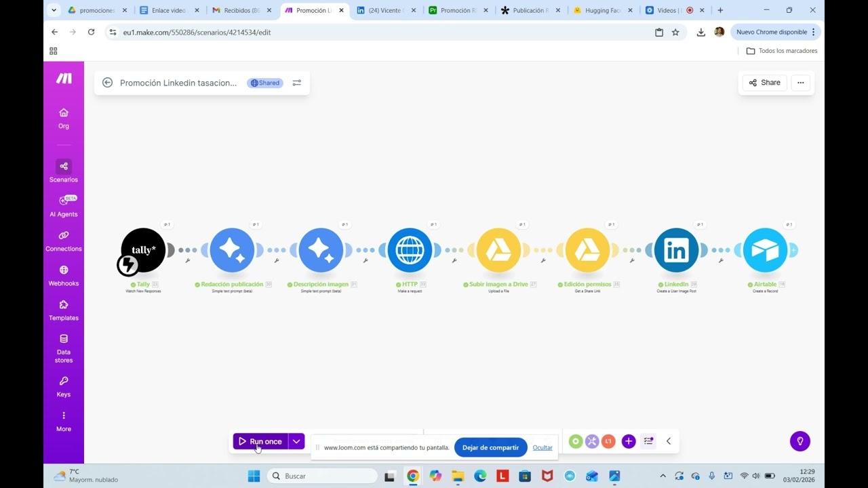868x488 pixels.
Task: Bookmark this page with star icon
Action: pyautogui.click(x=675, y=32)
